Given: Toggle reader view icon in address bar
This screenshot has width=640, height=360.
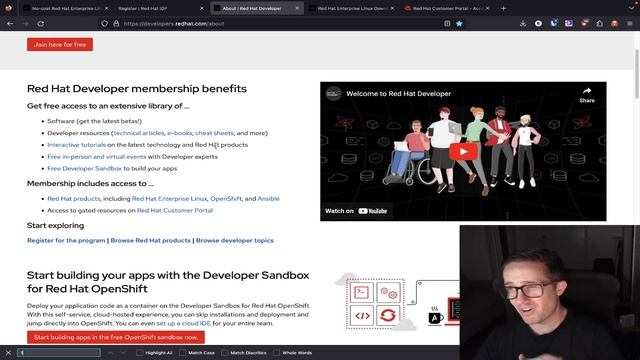Looking at the screenshot, I should pyautogui.click(x=447, y=24).
